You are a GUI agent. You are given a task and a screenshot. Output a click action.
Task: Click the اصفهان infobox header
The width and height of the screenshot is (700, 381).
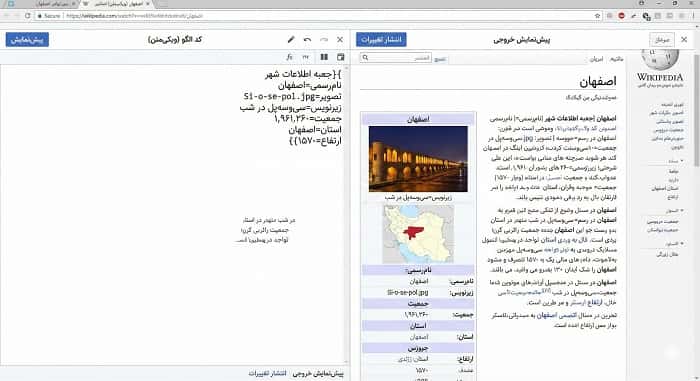pos(418,119)
